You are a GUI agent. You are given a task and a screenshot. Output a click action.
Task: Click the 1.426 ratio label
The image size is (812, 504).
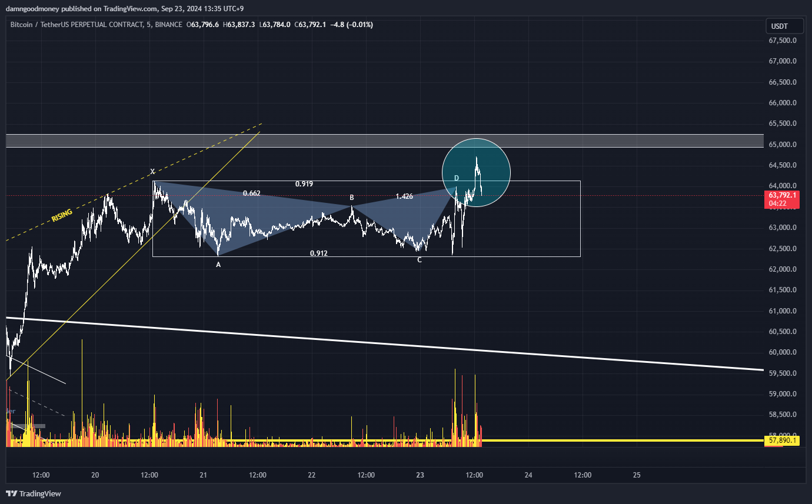[x=404, y=196]
